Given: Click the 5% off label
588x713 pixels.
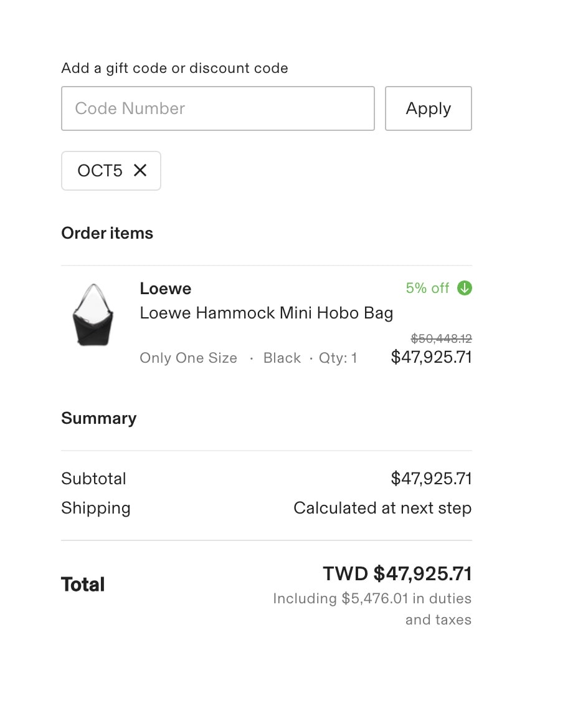Looking at the screenshot, I should (427, 288).
